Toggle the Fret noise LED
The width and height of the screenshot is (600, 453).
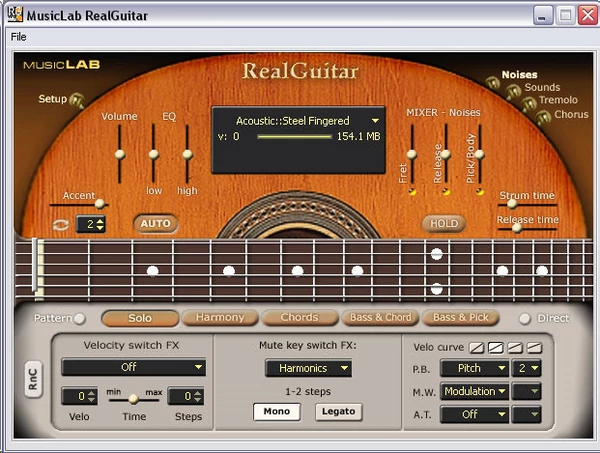(412, 191)
